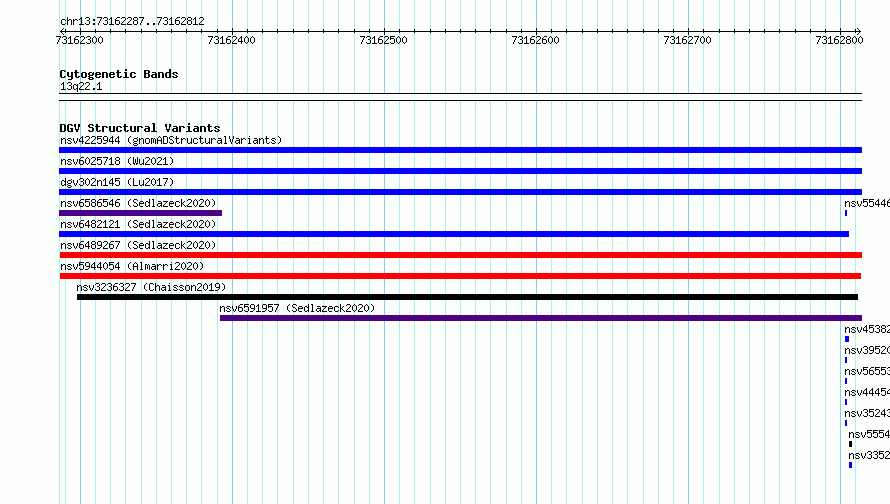Screen dimensions: 890x504
Task: Click the truncated nsv39520 label
Action: point(867,350)
